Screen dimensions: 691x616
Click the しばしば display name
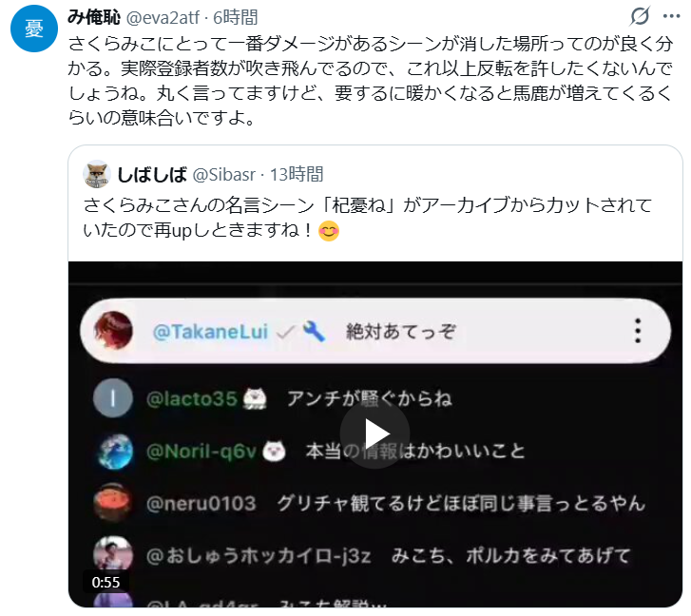click(x=152, y=175)
